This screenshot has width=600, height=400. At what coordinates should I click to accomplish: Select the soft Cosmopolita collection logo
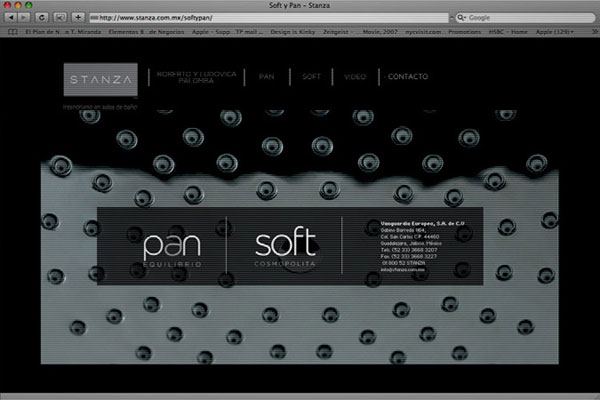point(285,246)
